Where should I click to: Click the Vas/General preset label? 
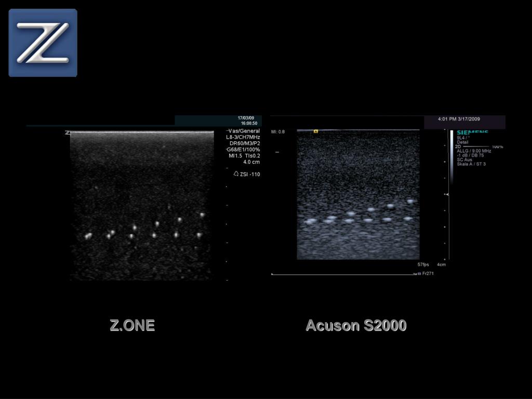243,131
